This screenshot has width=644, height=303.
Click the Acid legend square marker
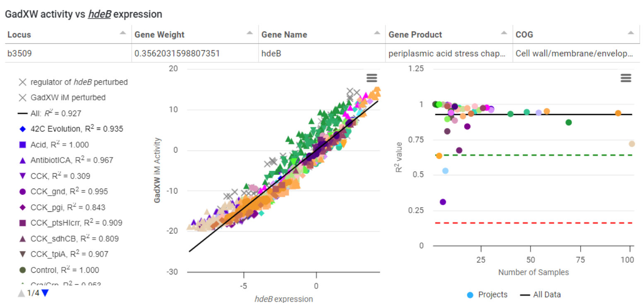[23, 145]
